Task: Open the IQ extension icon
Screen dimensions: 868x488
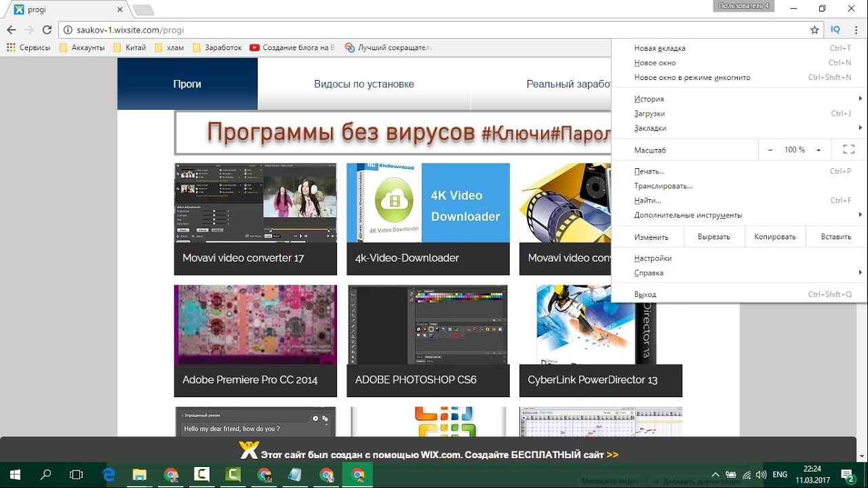Action: click(x=835, y=30)
